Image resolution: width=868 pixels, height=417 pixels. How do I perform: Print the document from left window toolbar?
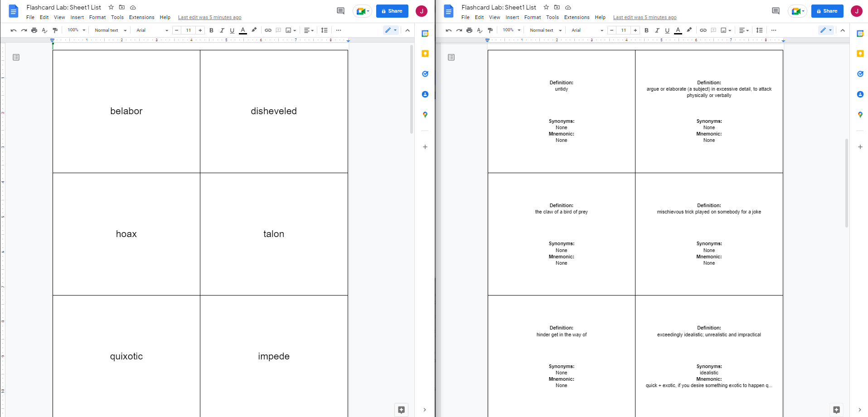point(34,30)
